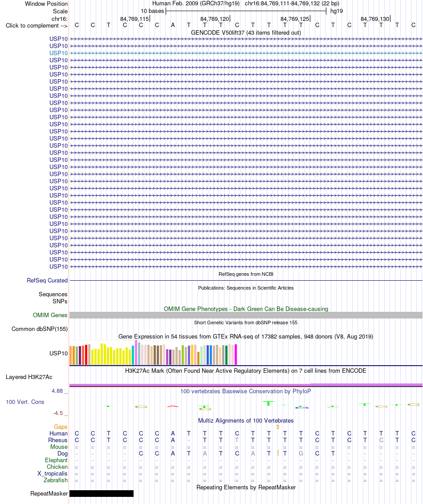The width and height of the screenshot is (423, 504).
Task: Click the gray OMIM Genes item bar
Action: coord(246,315)
